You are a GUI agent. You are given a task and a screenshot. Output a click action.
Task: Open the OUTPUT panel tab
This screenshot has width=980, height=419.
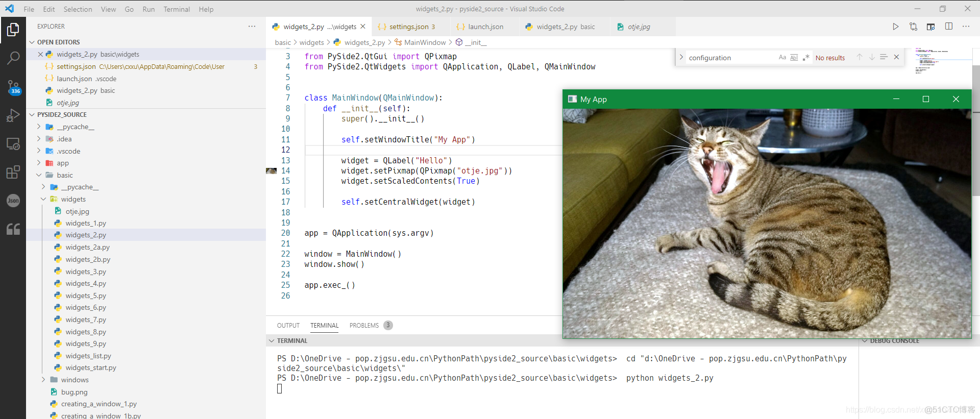point(288,326)
